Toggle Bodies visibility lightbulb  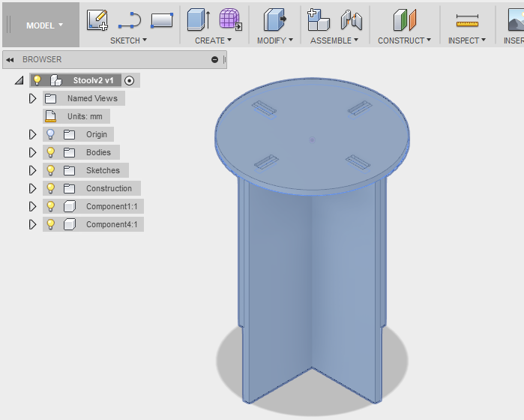(50, 152)
